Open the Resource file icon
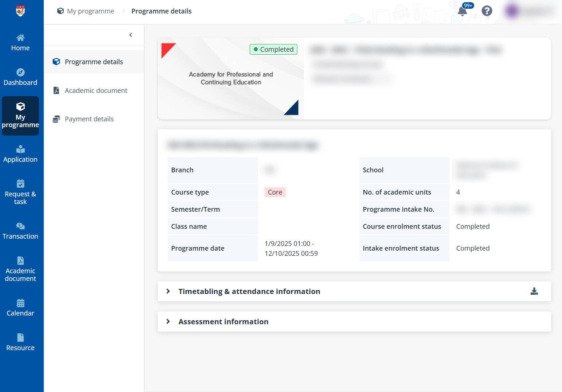This screenshot has width=562, height=392. [20, 338]
